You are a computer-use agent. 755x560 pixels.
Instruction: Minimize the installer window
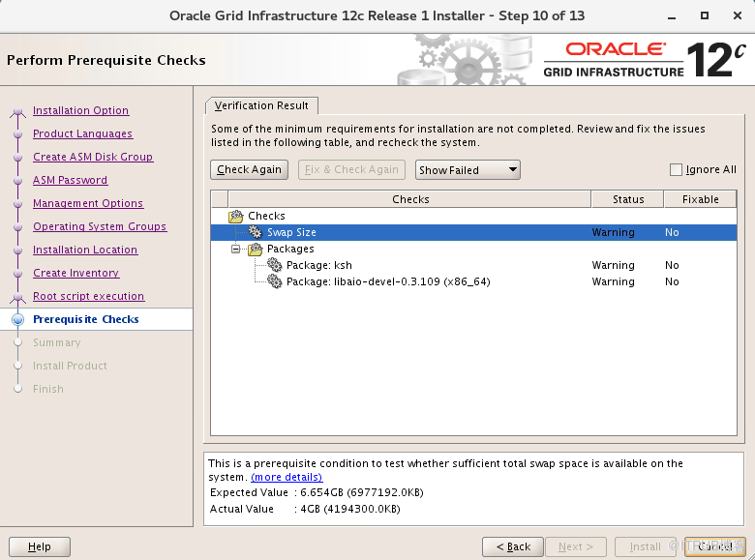672,16
